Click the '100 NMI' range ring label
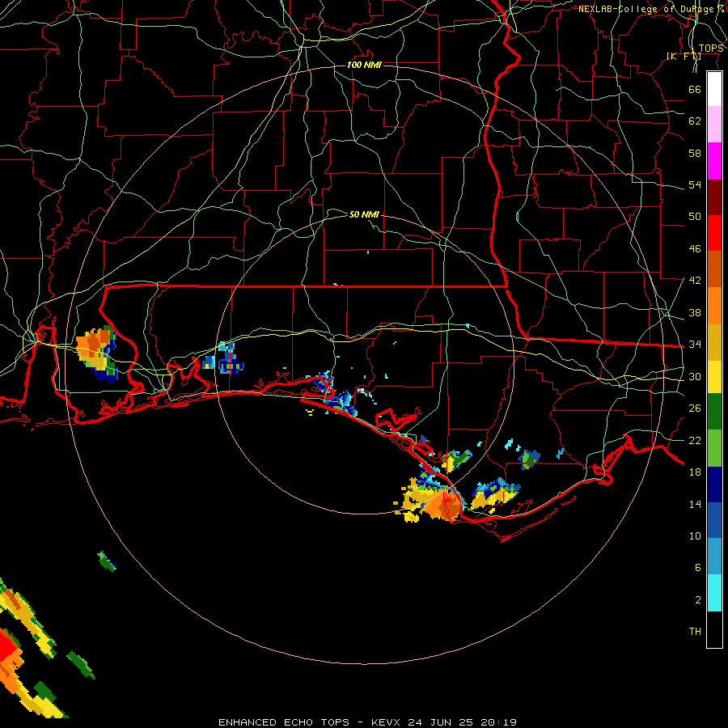 [x=364, y=65]
